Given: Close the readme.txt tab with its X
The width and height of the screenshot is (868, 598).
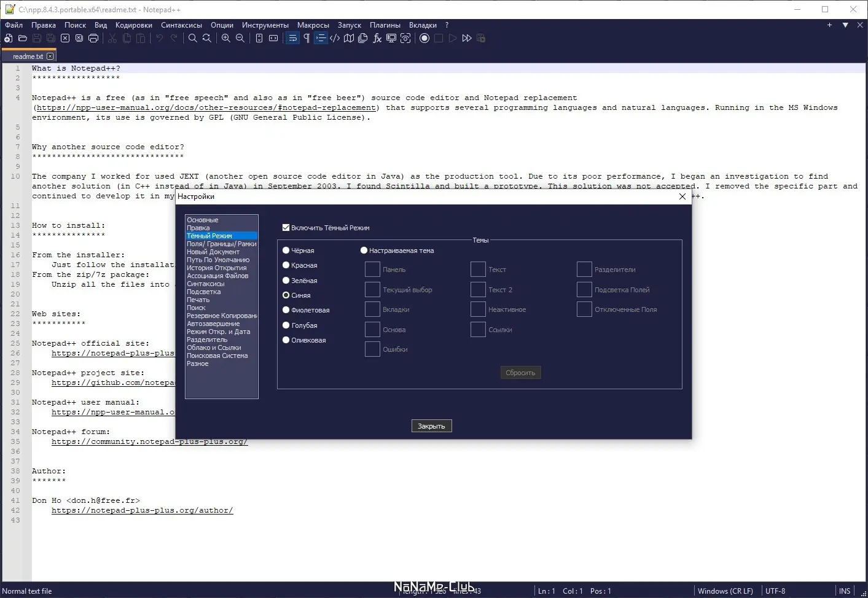Looking at the screenshot, I should tap(50, 56).
